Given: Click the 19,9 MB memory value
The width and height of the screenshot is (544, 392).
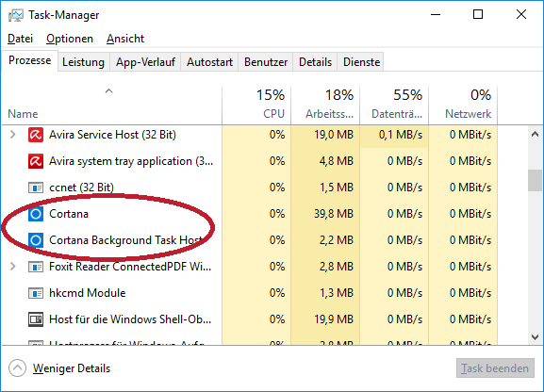Looking at the screenshot, I should tap(334, 319).
